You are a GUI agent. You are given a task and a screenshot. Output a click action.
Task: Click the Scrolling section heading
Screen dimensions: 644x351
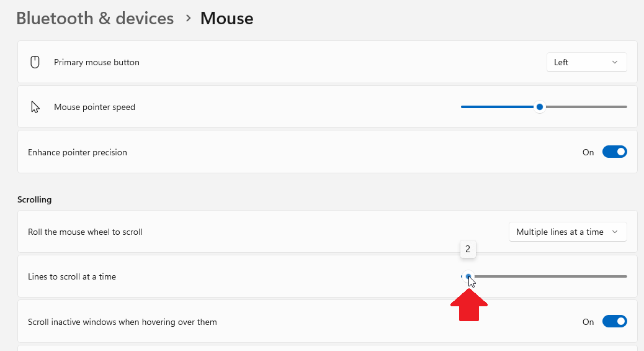(x=35, y=199)
